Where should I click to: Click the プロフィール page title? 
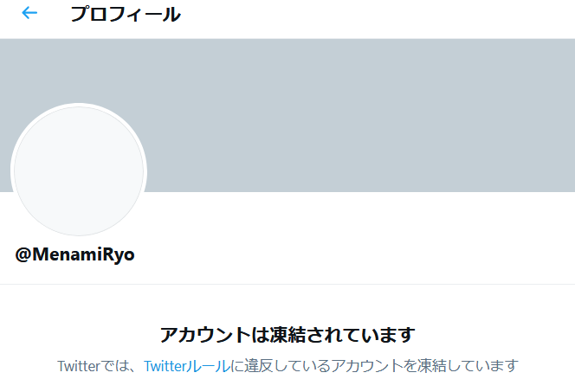pyautogui.click(x=126, y=15)
